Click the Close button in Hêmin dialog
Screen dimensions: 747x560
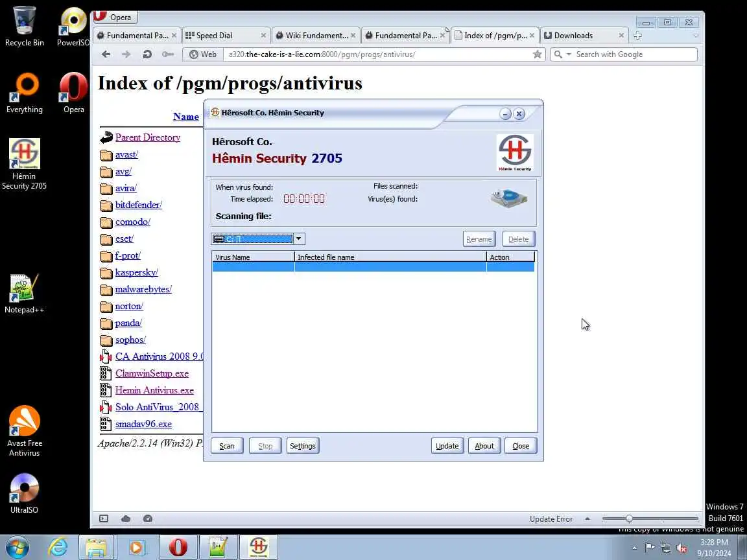point(521,446)
